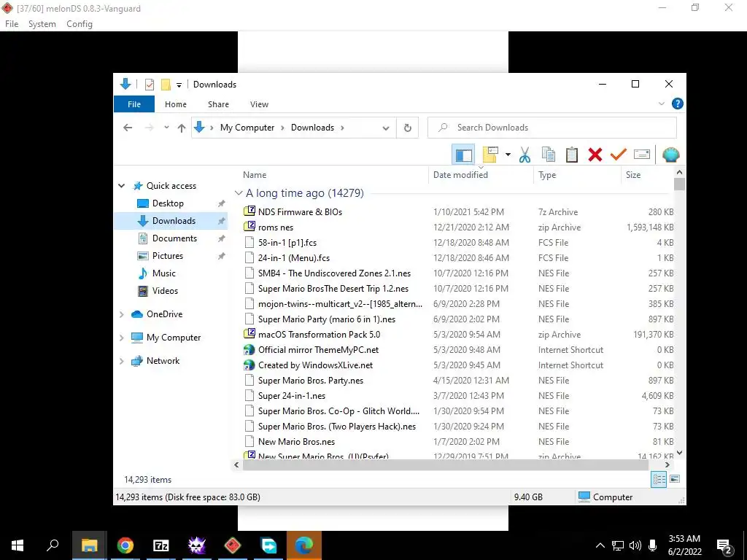Open the Share ribbon tab
The height and width of the screenshot is (560, 747).
[218, 104]
